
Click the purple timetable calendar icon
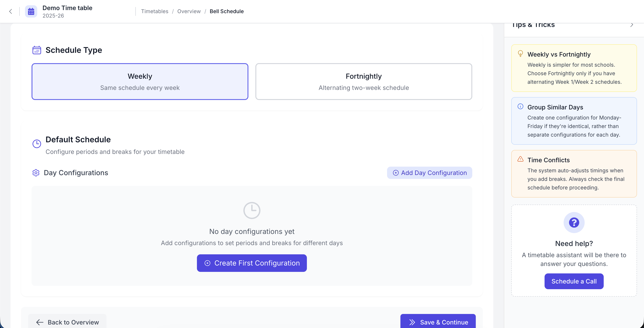coord(31,11)
